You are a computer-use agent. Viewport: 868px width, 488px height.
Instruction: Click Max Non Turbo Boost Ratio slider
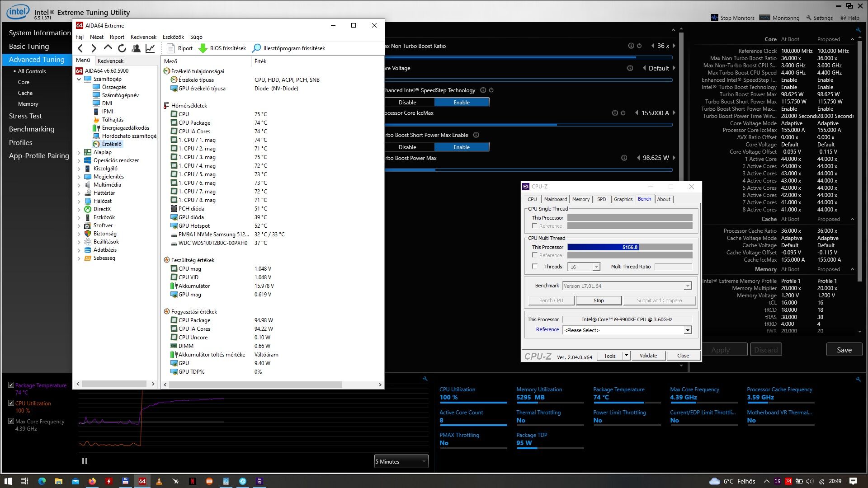click(x=528, y=57)
